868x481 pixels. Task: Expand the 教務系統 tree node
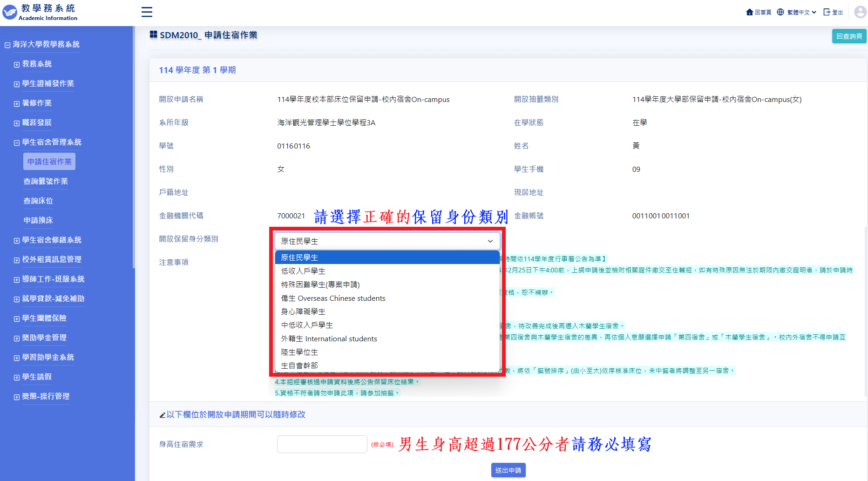point(17,65)
